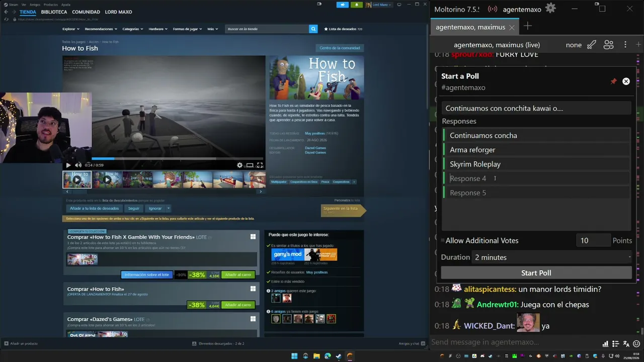644x362 pixels.
Task: Open the Explorar dropdown in the store
Action: [x=70, y=29]
